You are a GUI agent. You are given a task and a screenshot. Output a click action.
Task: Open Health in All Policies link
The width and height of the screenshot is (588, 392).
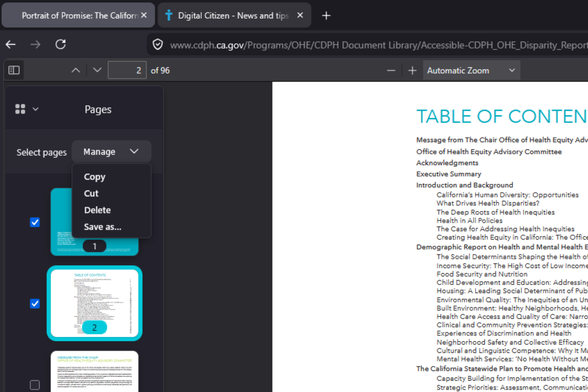(x=469, y=221)
